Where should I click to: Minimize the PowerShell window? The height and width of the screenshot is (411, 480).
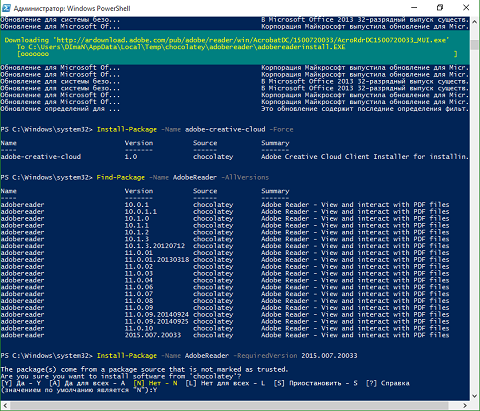(414, 8)
